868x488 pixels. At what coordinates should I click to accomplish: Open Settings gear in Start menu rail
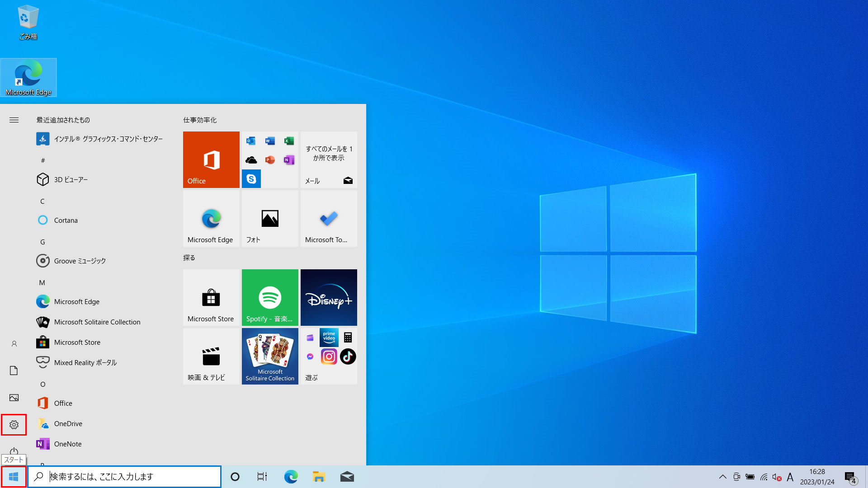[x=14, y=425]
